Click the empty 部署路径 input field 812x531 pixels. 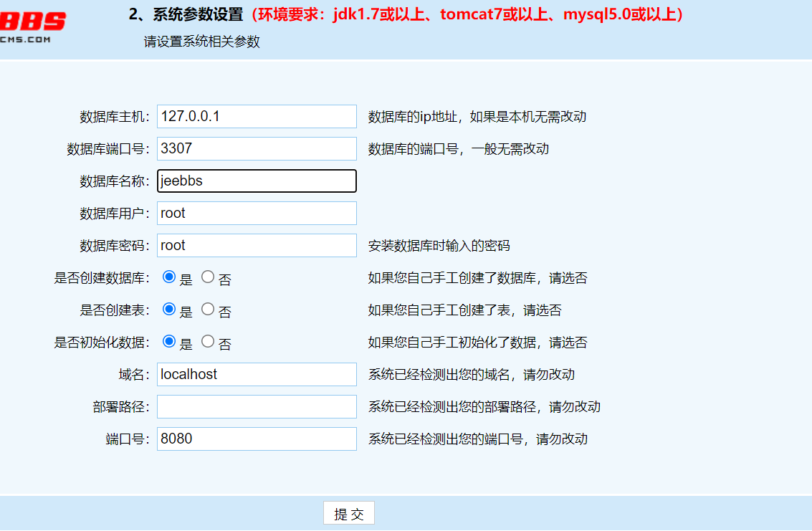[257, 406]
